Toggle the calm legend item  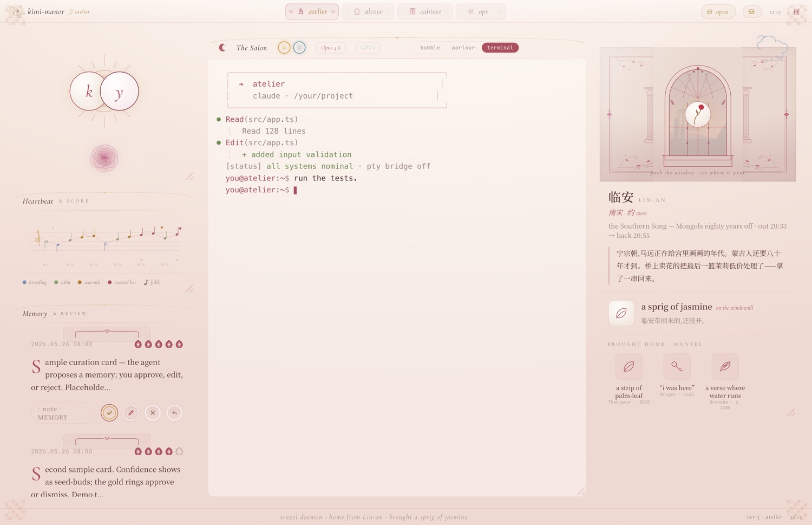pos(62,282)
